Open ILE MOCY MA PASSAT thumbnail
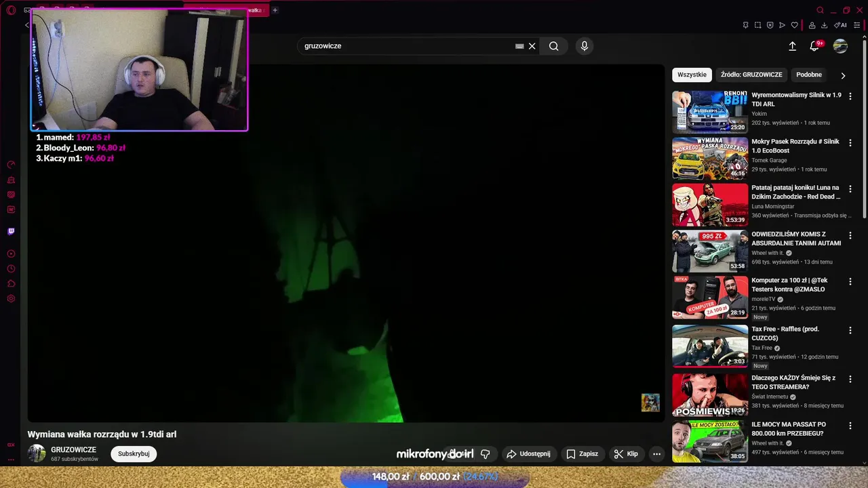 710,441
